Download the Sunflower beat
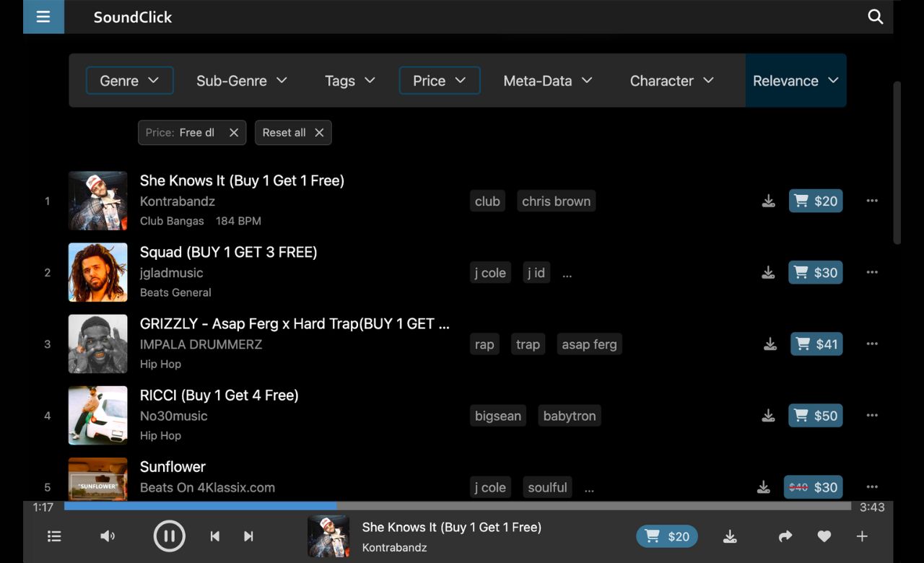The image size is (924, 563). coord(763,487)
